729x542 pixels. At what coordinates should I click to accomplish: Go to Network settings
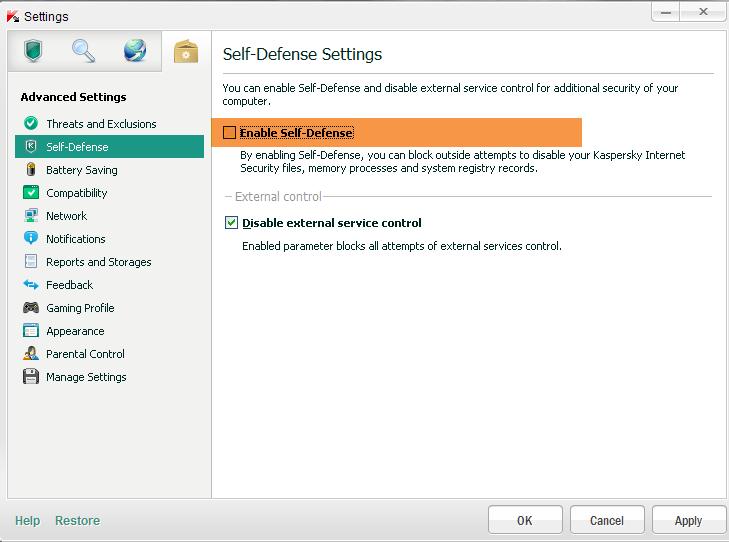(109, 216)
